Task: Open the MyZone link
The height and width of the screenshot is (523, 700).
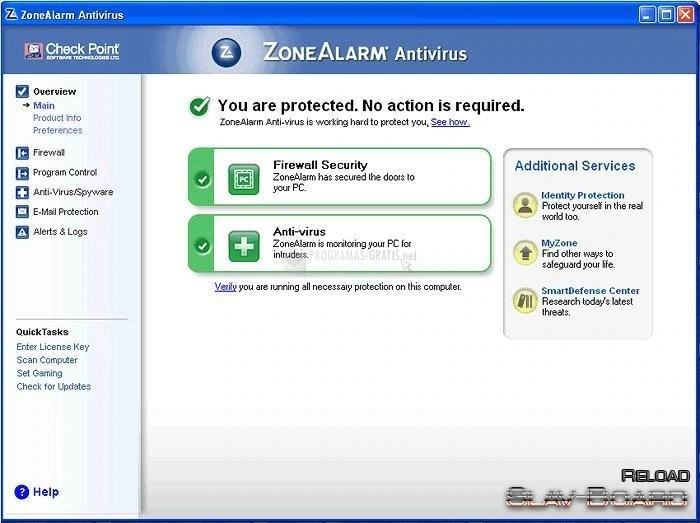Action: [559, 243]
